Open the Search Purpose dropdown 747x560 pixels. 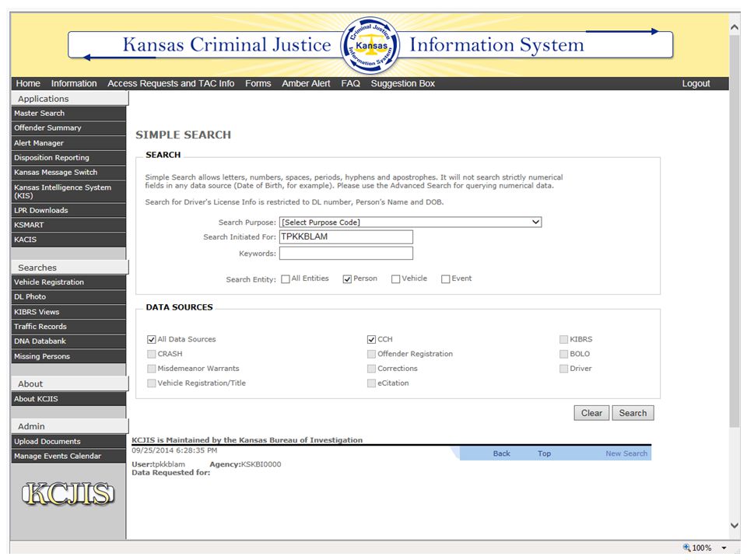(x=410, y=222)
